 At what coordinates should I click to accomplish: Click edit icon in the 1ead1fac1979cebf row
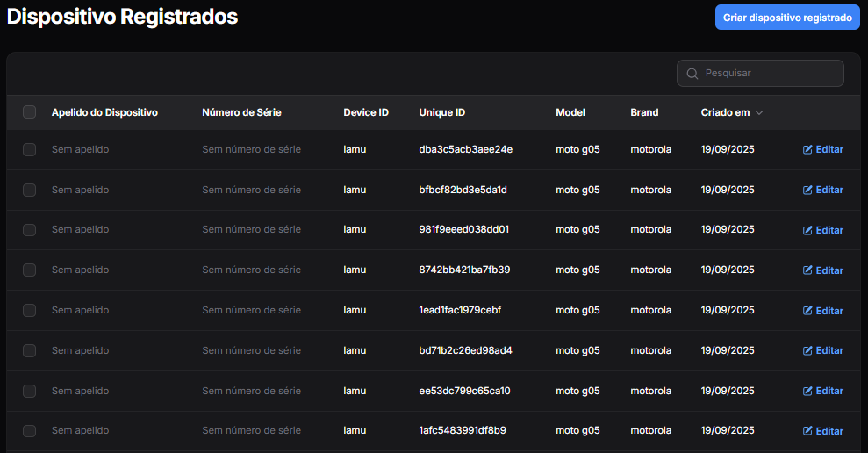[x=807, y=311]
